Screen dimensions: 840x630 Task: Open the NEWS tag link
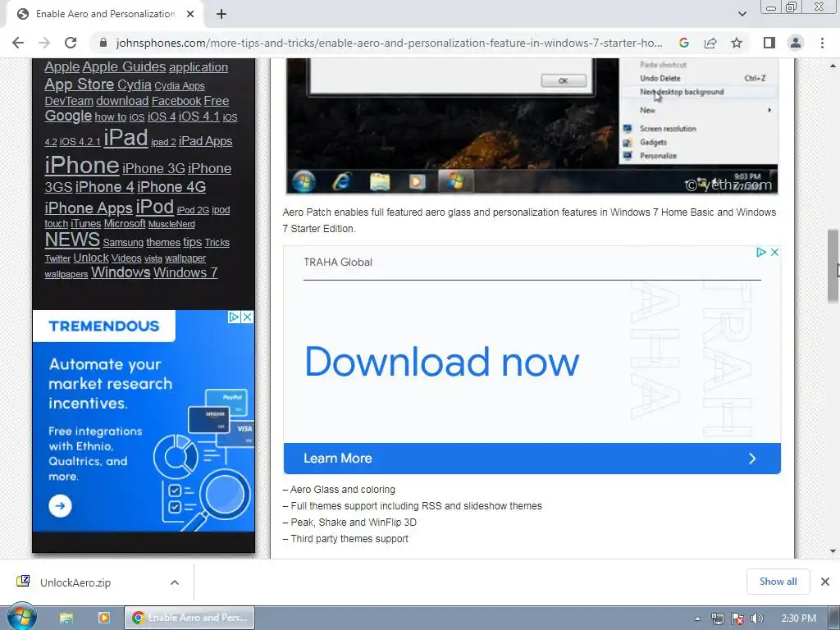(x=72, y=240)
